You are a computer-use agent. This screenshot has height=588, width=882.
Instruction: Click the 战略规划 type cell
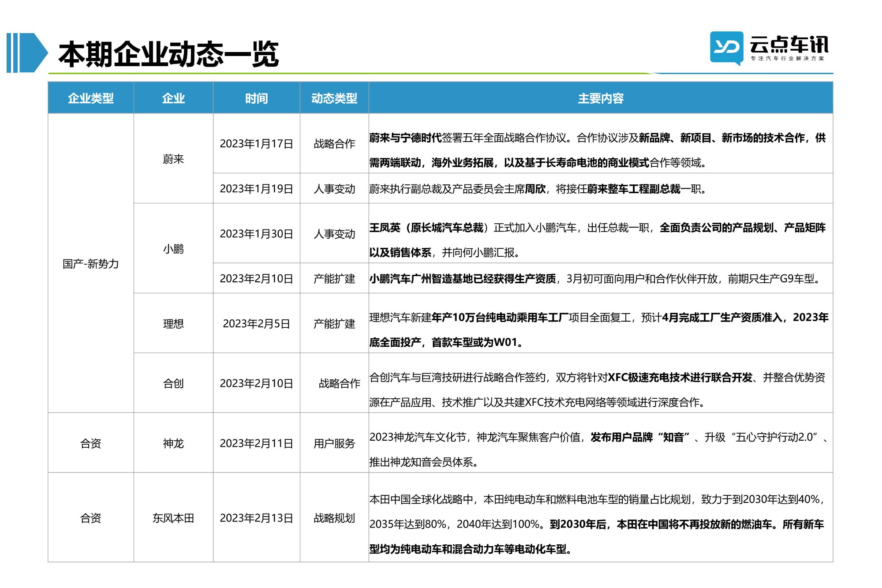coord(334,518)
